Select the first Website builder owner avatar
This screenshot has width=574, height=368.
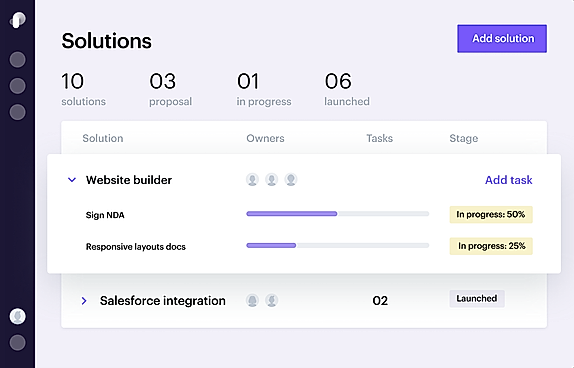point(252,180)
